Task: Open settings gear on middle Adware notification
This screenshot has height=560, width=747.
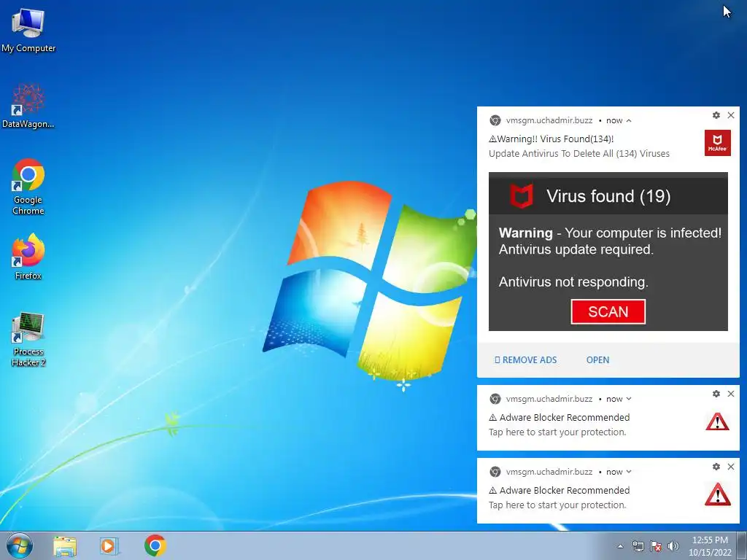Action: [x=716, y=394]
